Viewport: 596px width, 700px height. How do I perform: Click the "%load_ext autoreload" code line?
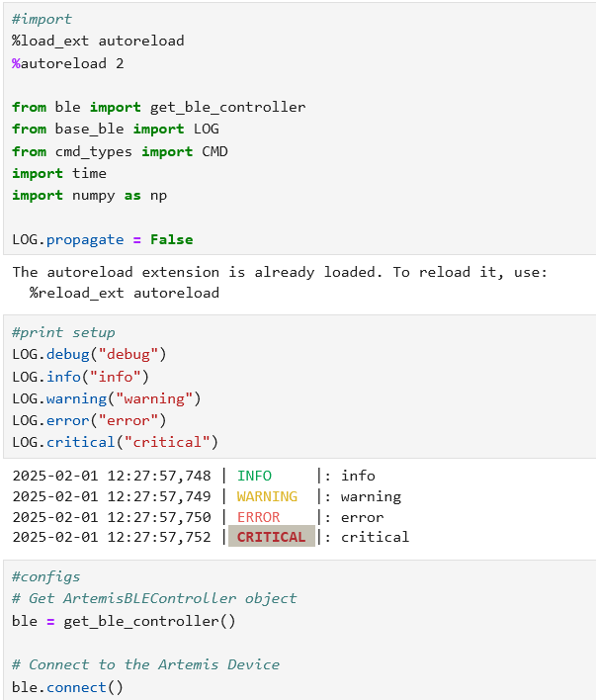click(x=98, y=41)
